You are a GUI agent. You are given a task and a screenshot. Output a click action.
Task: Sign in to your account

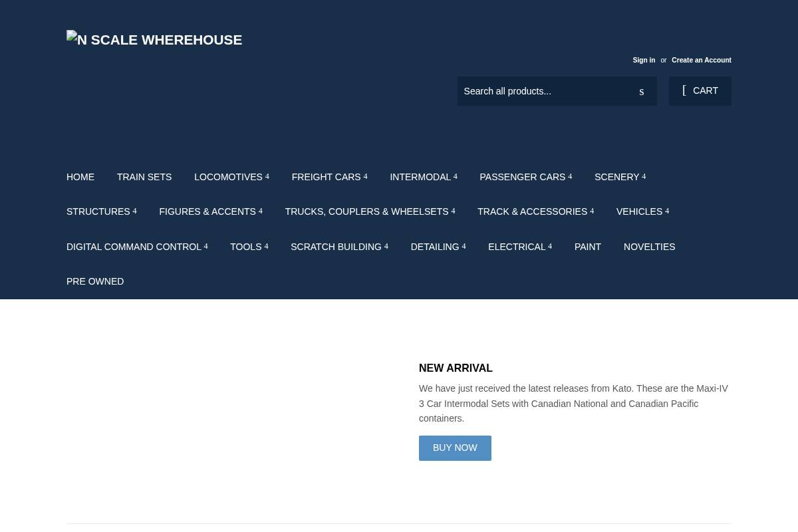coord(644,60)
